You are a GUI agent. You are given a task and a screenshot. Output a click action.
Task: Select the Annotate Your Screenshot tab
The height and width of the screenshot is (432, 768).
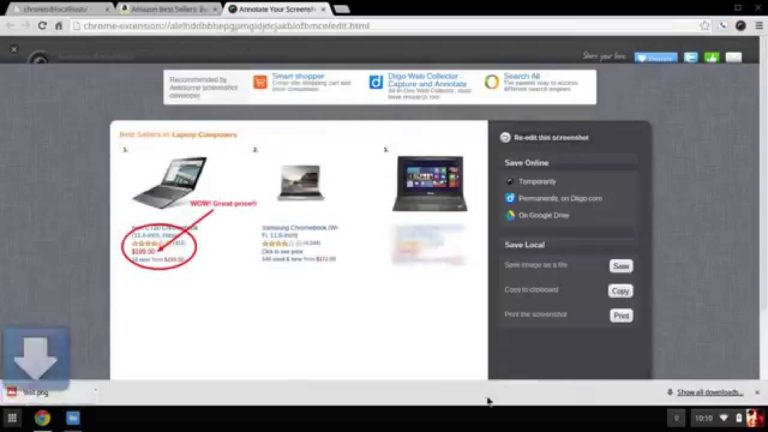(277, 9)
